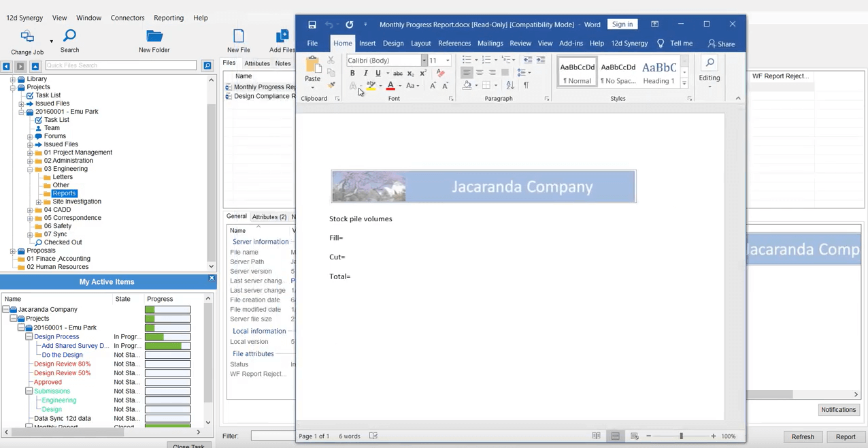
Task: Clear all formatting with the eraser icon
Action: point(440,74)
